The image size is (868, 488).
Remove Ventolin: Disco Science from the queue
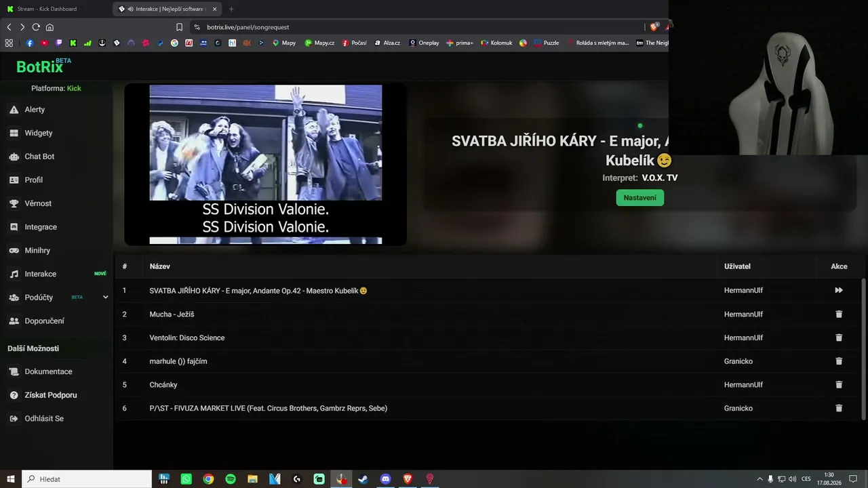click(839, 338)
